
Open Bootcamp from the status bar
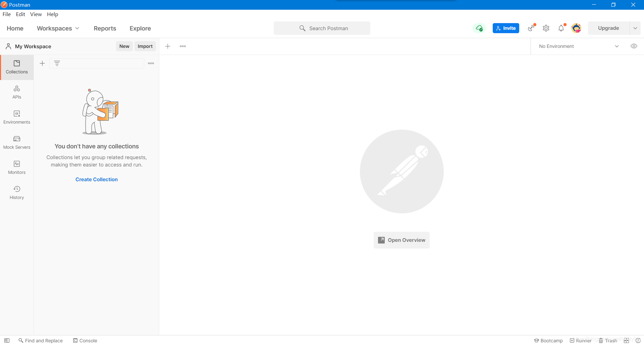548,340
